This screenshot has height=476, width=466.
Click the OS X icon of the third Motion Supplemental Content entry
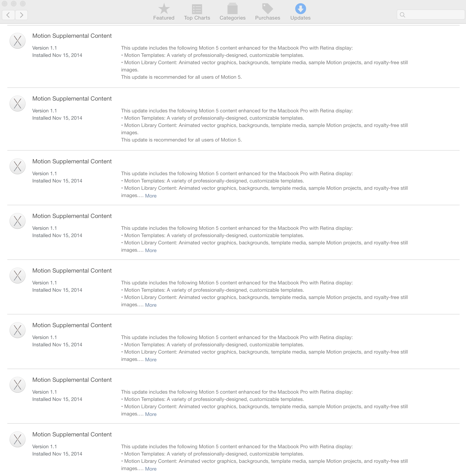pyautogui.click(x=17, y=166)
